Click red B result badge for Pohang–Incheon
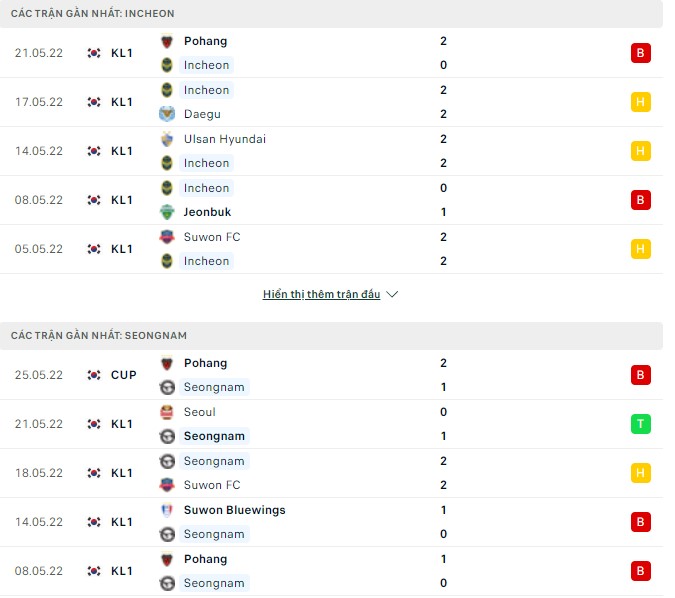 641,53
